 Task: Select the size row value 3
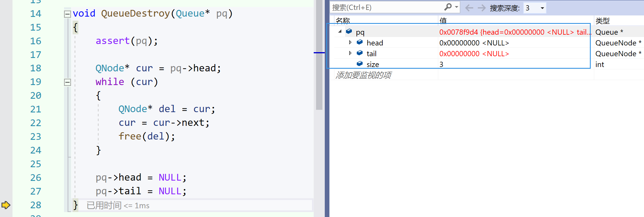[441, 64]
